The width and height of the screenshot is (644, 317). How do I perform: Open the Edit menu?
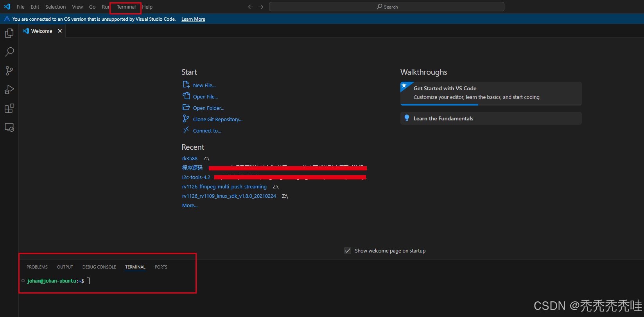(35, 7)
